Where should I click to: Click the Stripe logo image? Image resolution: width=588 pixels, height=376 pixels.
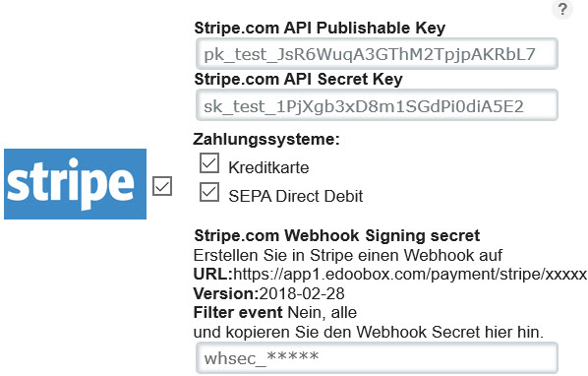pos(75,184)
